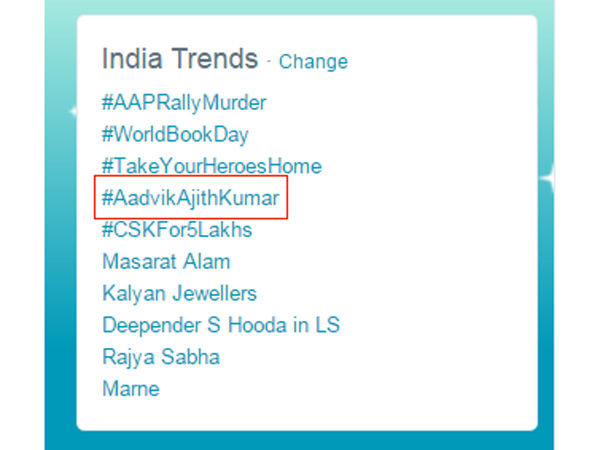Open the #WorldBookDay hashtag
This screenshot has height=450, width=600.
(175, 134)
